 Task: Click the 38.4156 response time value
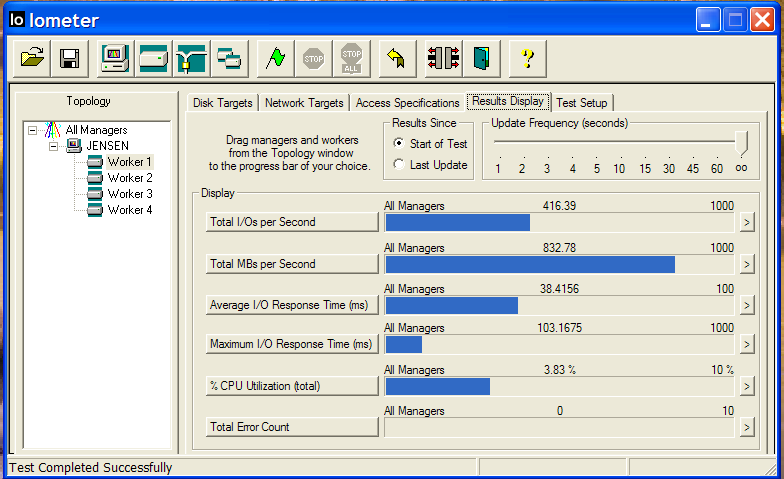560,289
